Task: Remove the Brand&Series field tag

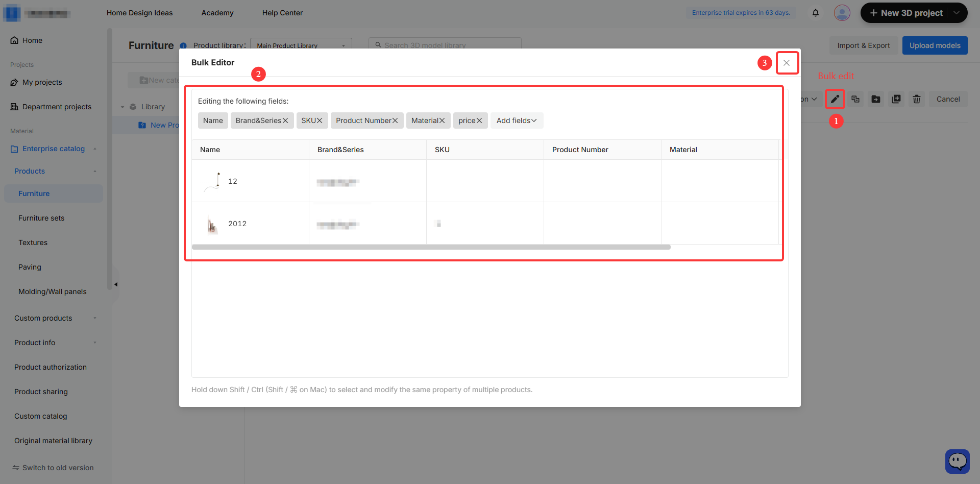Action: (x=285, y=120)
